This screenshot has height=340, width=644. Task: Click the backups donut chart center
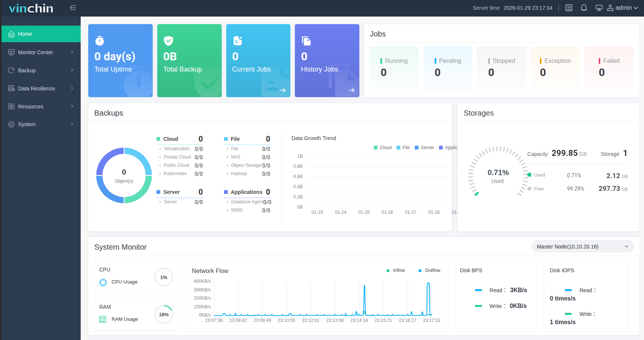(x=124, y=176)
